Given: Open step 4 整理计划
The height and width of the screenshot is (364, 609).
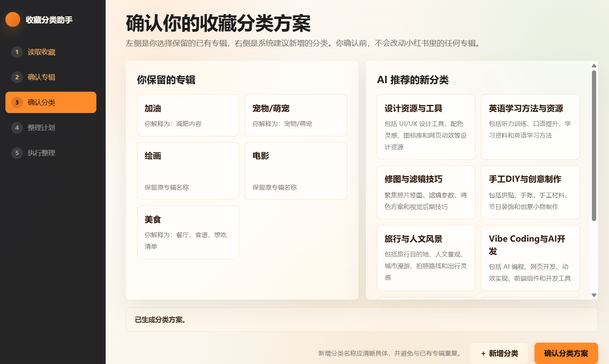Looking at the screenshot, I should coord(51,128).
